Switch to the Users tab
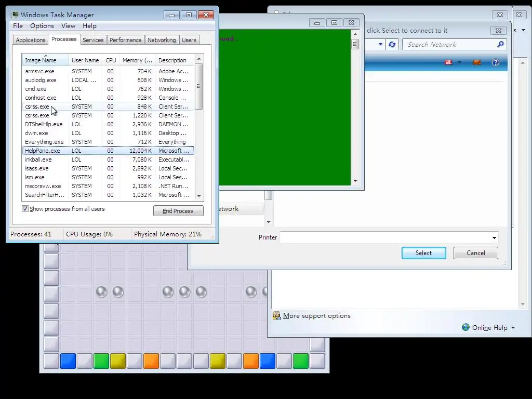The height and width of the screenshot is (399, 532). pyautogui.click(x=189, y=40)
